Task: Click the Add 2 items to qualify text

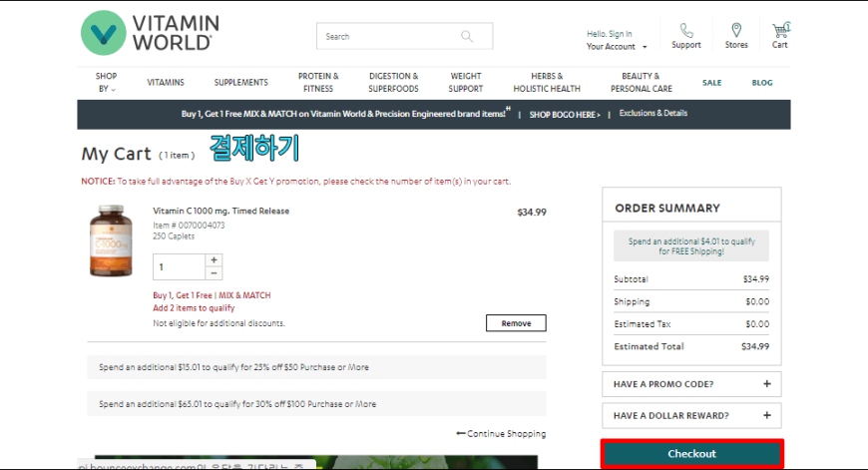Action: (x=194, y=308)
